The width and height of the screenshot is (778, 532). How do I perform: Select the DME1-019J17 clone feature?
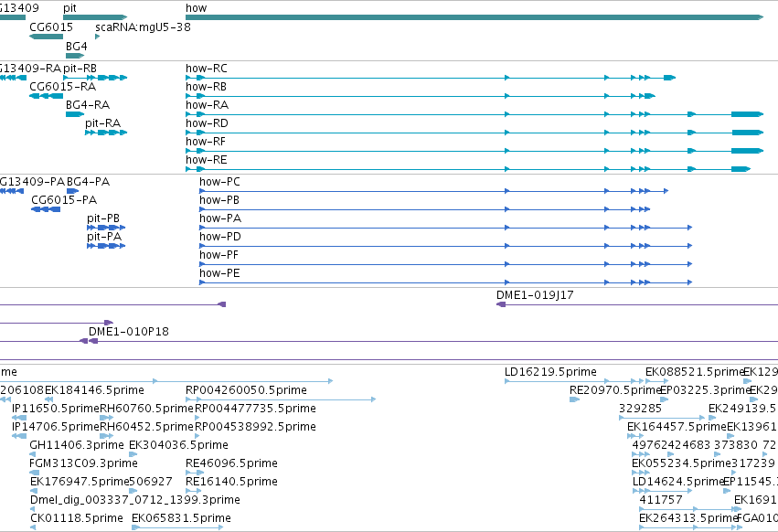637,304
